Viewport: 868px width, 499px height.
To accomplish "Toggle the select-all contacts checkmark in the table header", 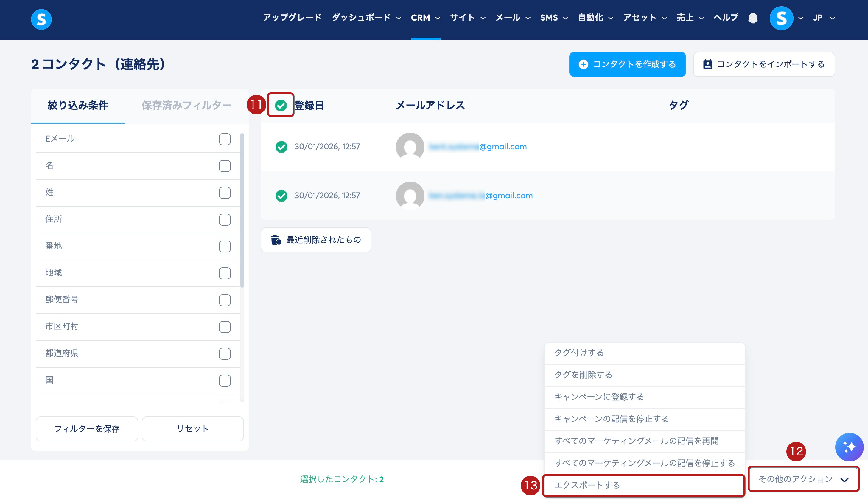I will [281, 105].
